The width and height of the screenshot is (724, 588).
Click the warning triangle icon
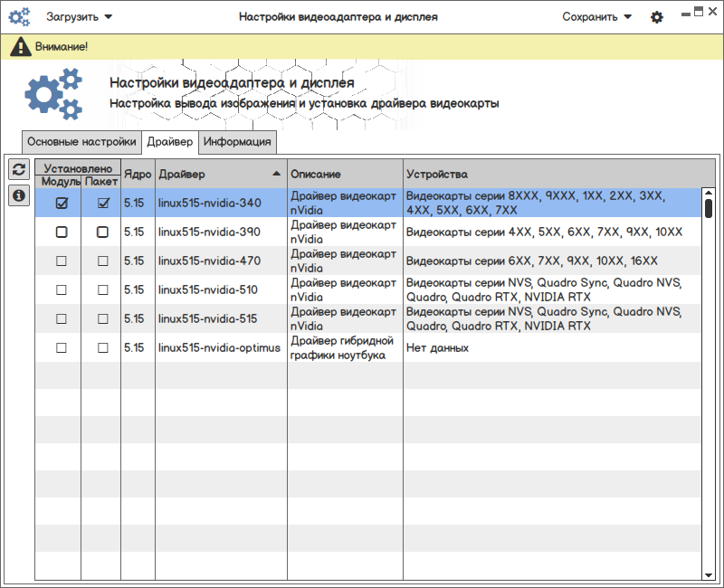point(20,46)
